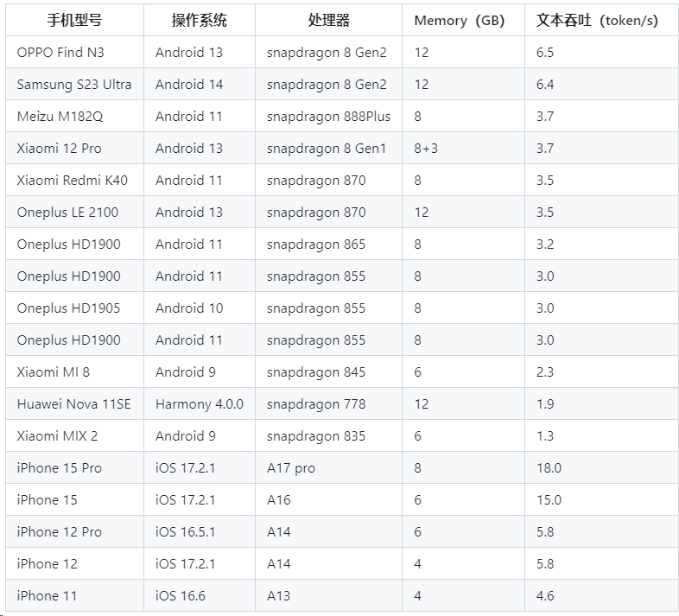Screen dimensions: 679x616
Task: Click the Xiaomi Redmi K40 cell
Action: click(x=73, y=181)
